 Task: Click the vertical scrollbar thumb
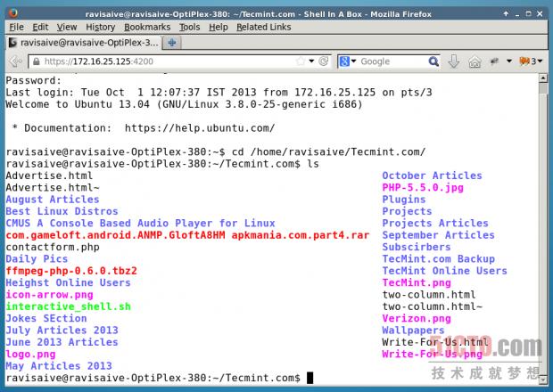tap(543, 88)
